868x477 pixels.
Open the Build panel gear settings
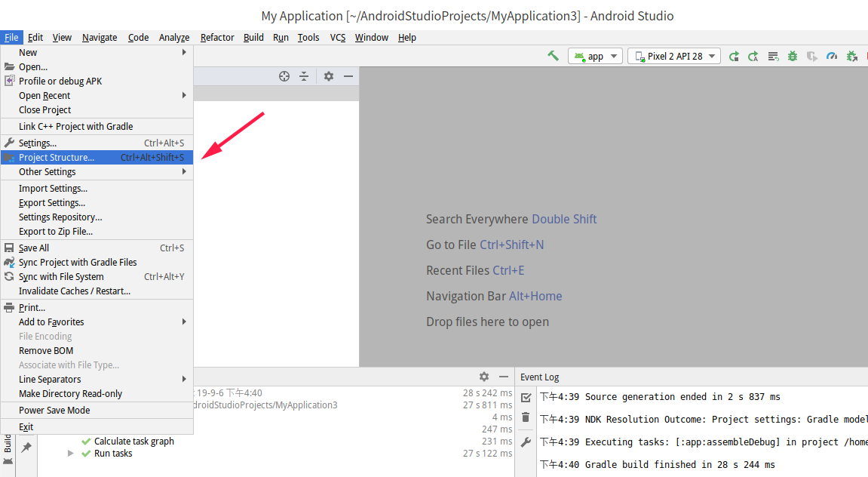(x=484, y=377)
